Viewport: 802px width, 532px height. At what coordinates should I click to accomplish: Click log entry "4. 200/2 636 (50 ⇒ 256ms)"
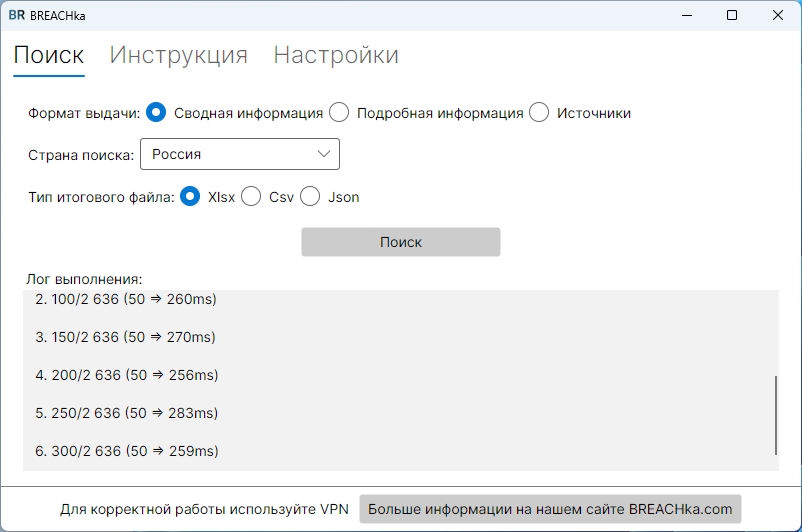click(127, 375)
